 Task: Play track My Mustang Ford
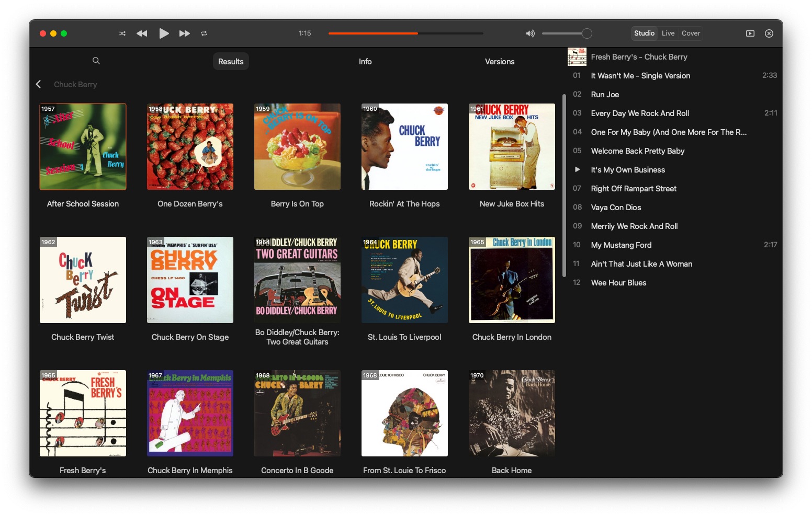(x=675, y=245)
